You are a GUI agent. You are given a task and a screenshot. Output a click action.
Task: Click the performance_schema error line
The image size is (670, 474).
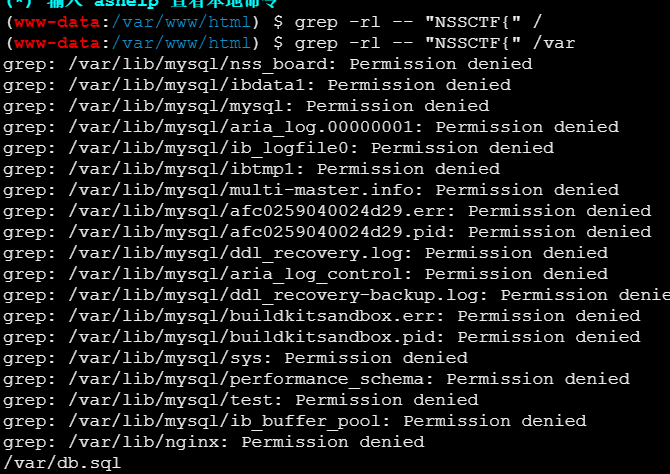pyautogui.click(x=316, y=379)
